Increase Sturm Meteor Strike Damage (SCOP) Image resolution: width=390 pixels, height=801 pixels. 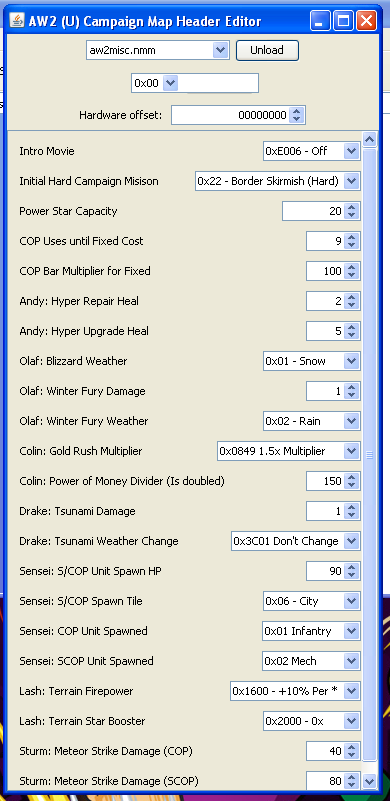point(351,776)
